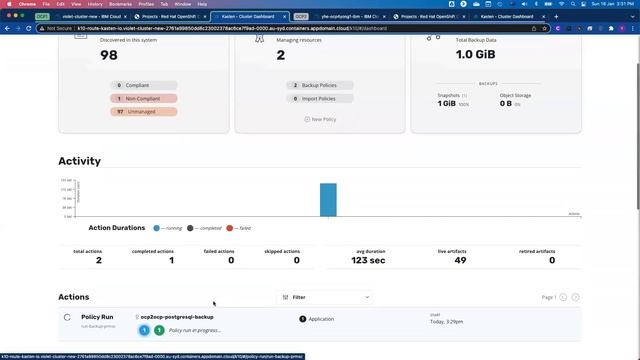
Task: Click the Policy Run spinner icon
Action: tap(67, 317)
